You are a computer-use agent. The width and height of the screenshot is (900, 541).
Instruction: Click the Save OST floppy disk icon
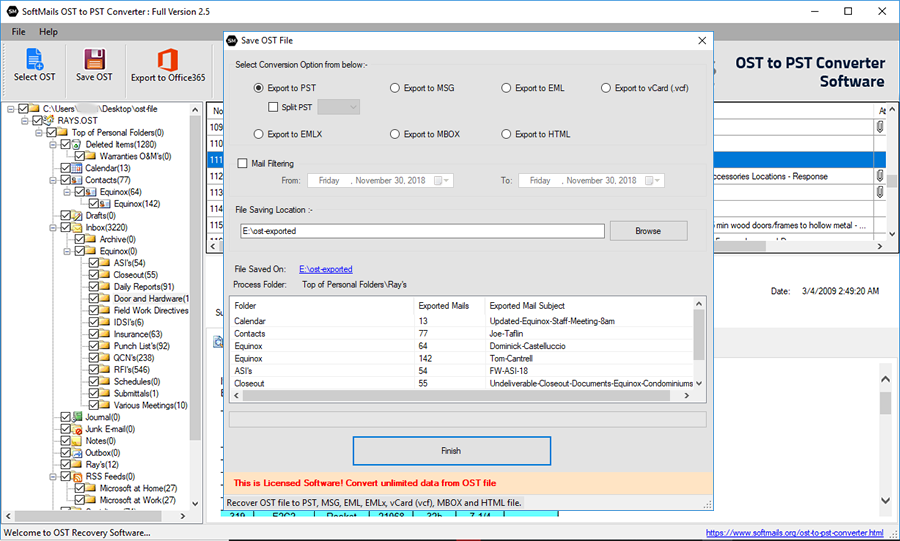click(x=94, y=61)
